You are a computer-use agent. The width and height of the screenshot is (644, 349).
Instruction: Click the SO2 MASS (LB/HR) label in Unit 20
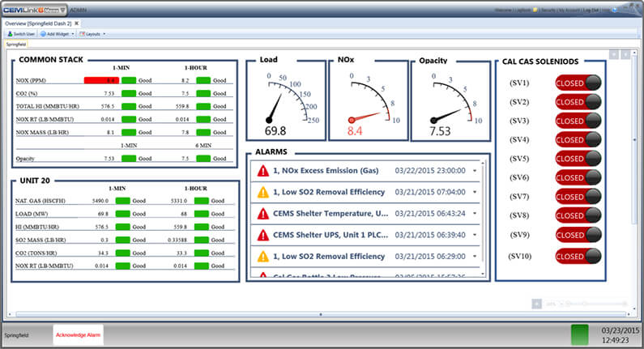41,240
